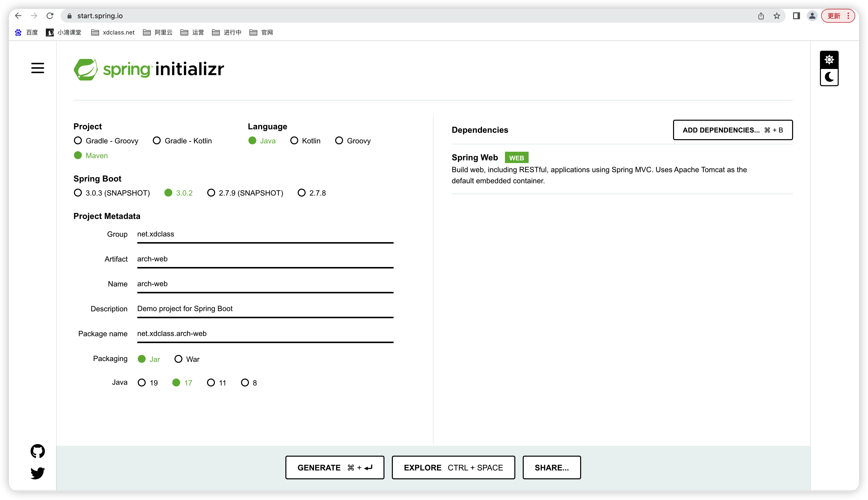
Task: Open the GitHub icon link
Action: coord(37,451)
